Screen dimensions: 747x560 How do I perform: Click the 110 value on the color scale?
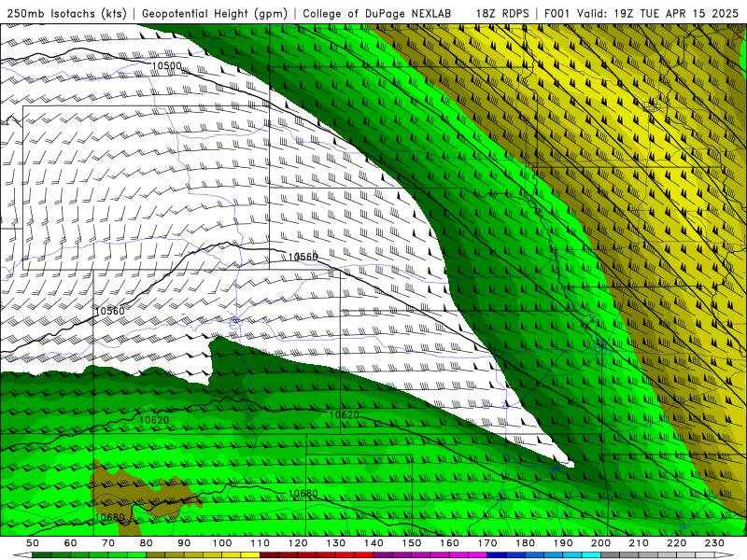tap(261, 543)
